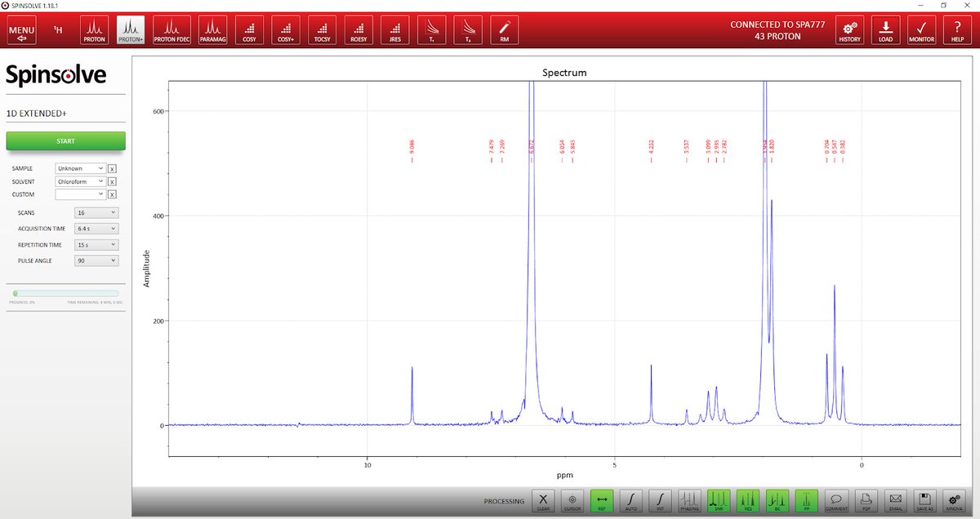This screenshot has height=519, width=980.
Task: Toggle the PP peak picking
Action: (807, 501)
